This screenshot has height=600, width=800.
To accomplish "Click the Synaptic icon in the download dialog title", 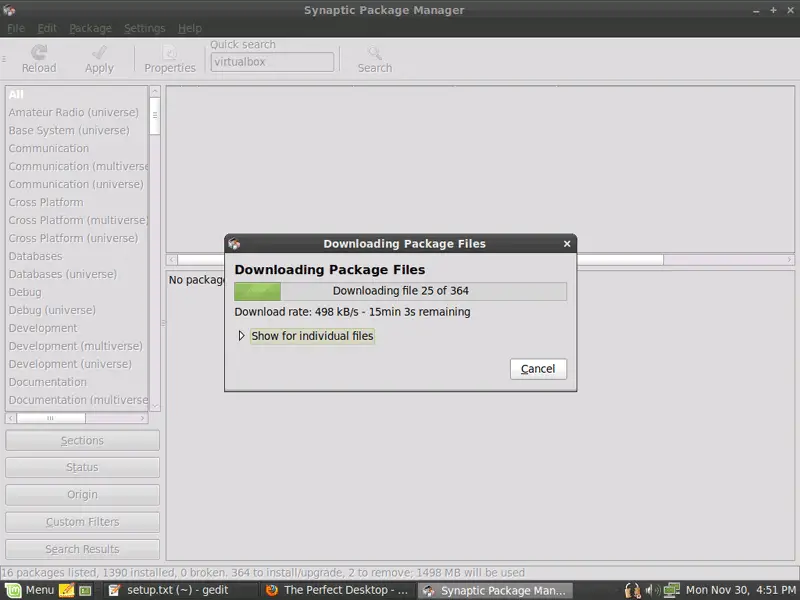I will pos(234,244).
